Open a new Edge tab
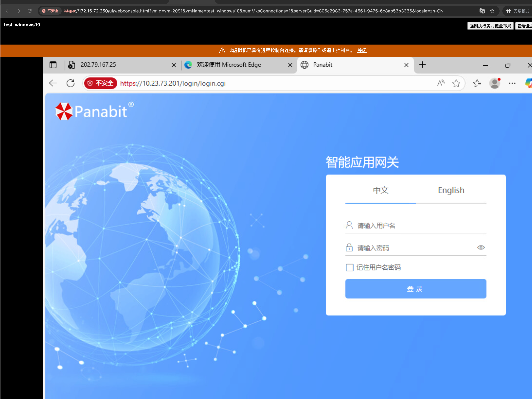Screen dimensions: 532x399 coord(422,65)
